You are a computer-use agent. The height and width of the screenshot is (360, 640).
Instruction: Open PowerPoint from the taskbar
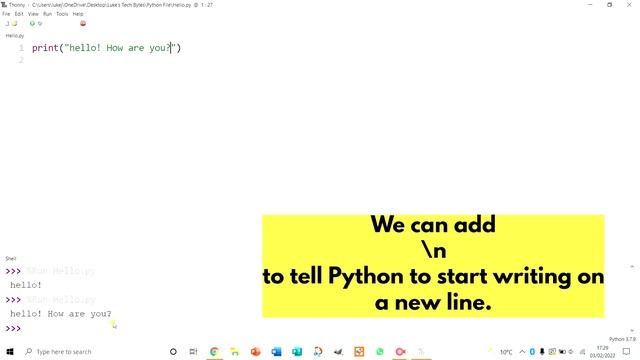tap(256, 351)
